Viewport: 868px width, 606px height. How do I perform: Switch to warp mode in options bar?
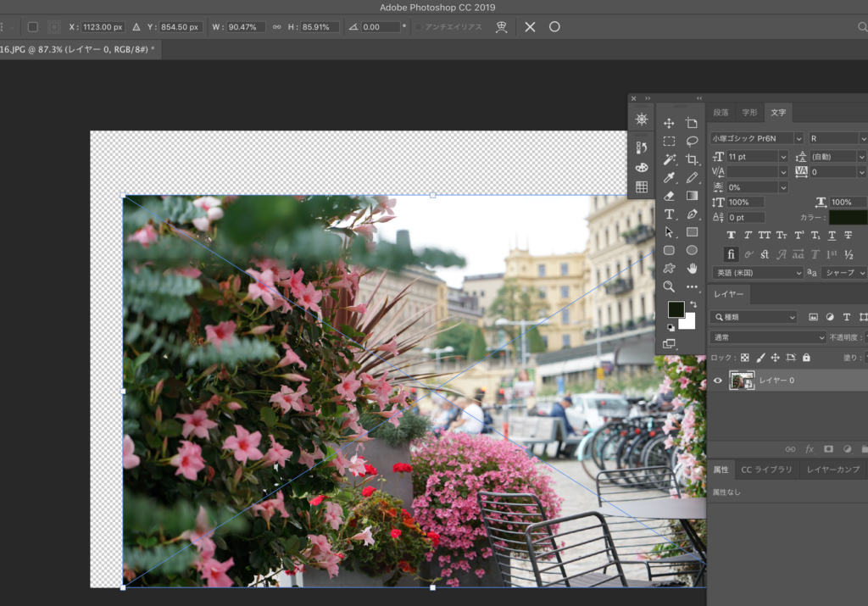point(501,27)
